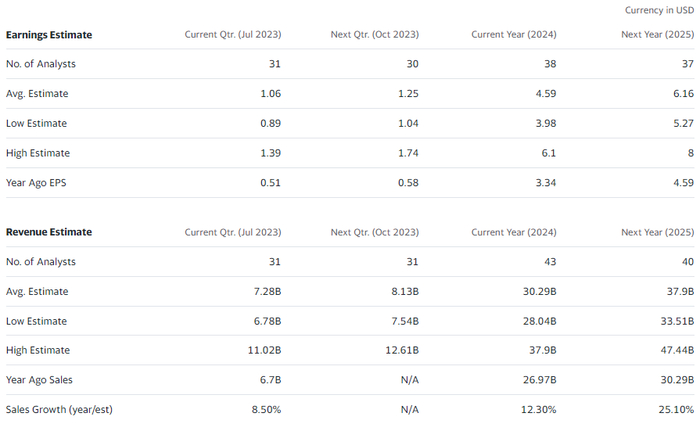Select Current Qtr. (Jul 2023) header in Earnings table
The height and width of the screenshot is (424, 700).
pyautogui.click(x=233, y=35)
